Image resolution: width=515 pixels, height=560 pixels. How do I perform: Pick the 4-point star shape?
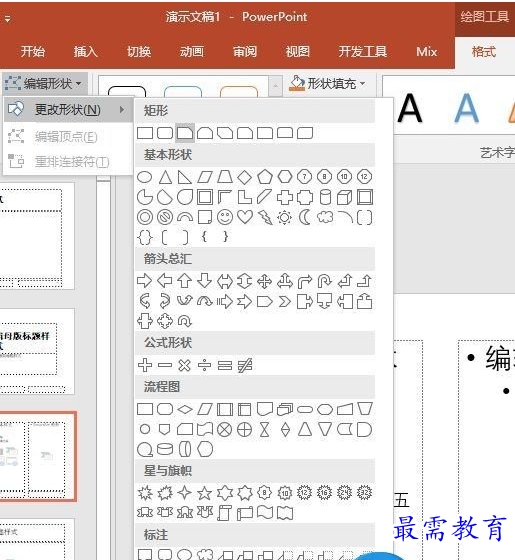185,493
